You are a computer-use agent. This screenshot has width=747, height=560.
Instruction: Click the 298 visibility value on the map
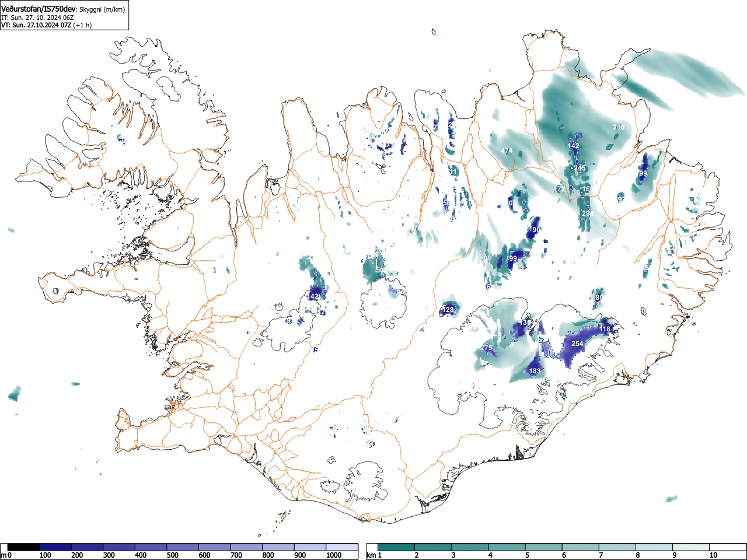click(588, 213)
